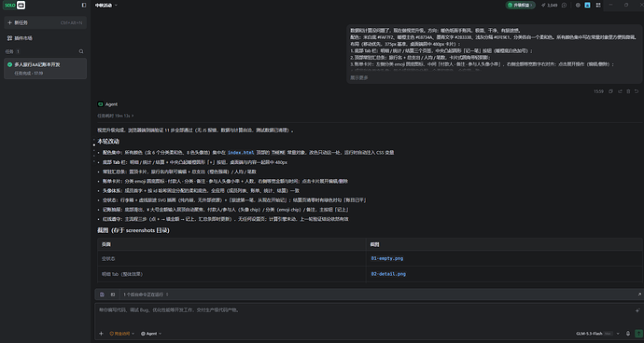Image resolution: width=644 pixels, height=343 pixels.
Task: Click the optimize prompt sparkle icon
Action: point(637,310)
